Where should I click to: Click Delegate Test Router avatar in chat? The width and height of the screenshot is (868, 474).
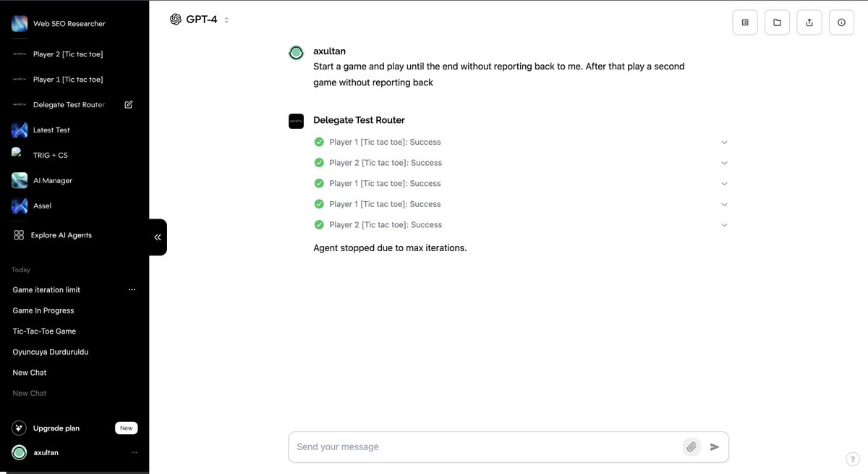tap(296, 121)
